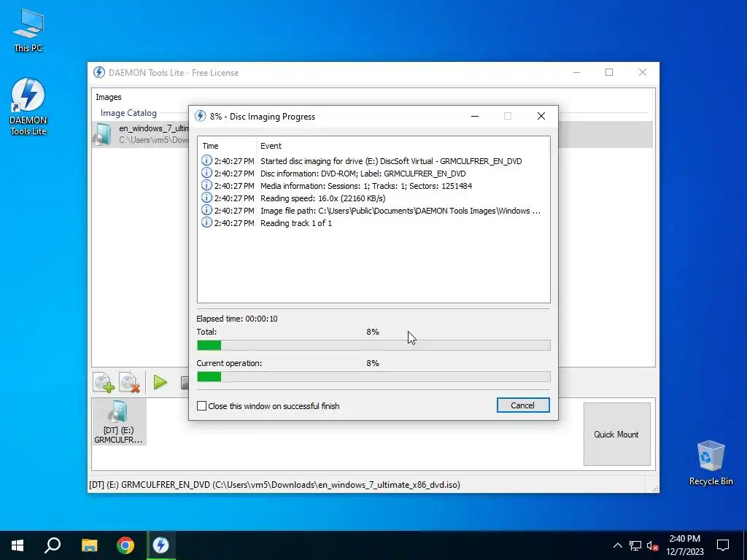Image resolution: width=747 pixels, height=560 pixels.
Task: Click the Add Image disc icon
Action: [x=104, y=382]
